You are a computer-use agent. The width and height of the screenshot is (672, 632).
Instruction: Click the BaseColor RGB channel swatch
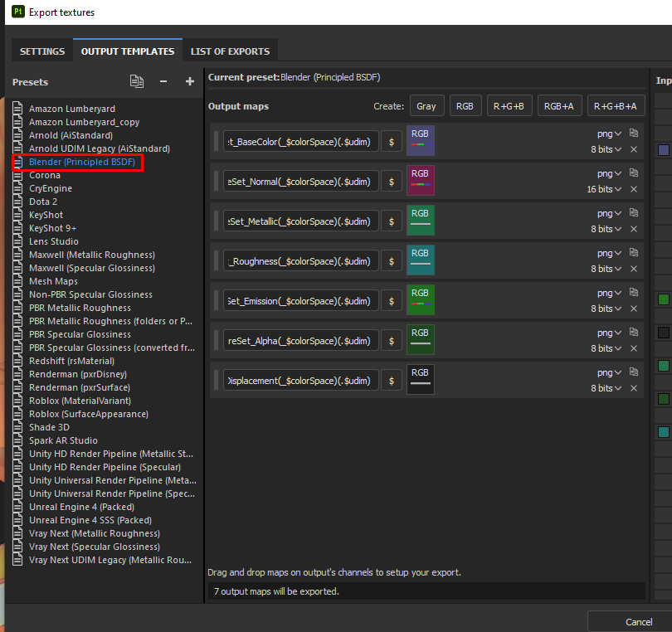coord(421,140)
